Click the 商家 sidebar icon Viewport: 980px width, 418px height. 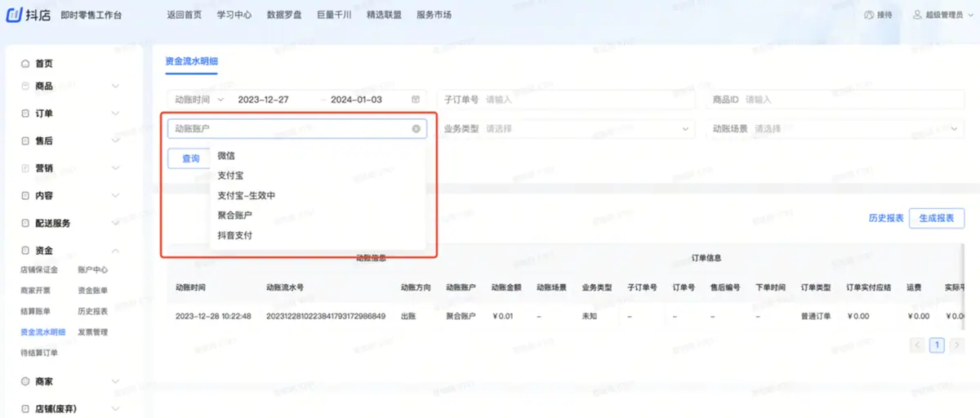tap(25, 381)
